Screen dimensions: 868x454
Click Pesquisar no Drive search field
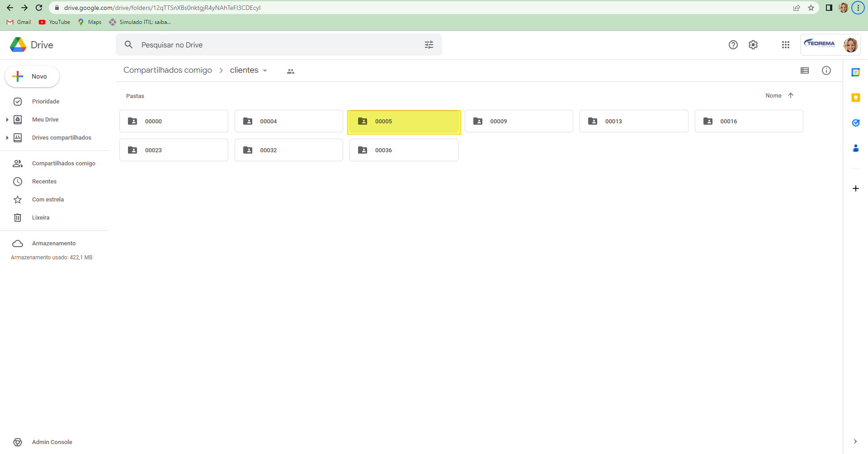click(278, 45)
